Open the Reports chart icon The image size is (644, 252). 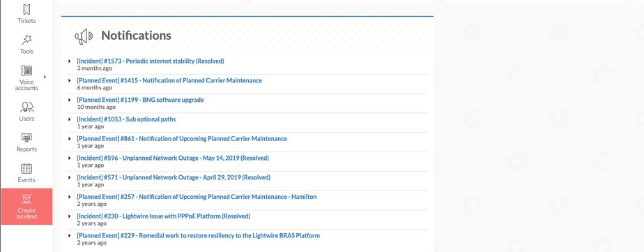click(x=26, y=138)
